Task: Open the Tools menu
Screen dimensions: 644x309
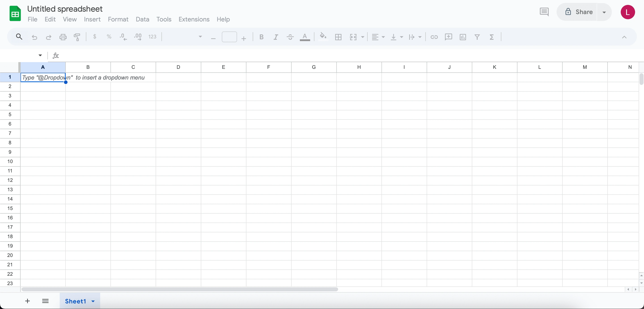Action: point(164,19)
